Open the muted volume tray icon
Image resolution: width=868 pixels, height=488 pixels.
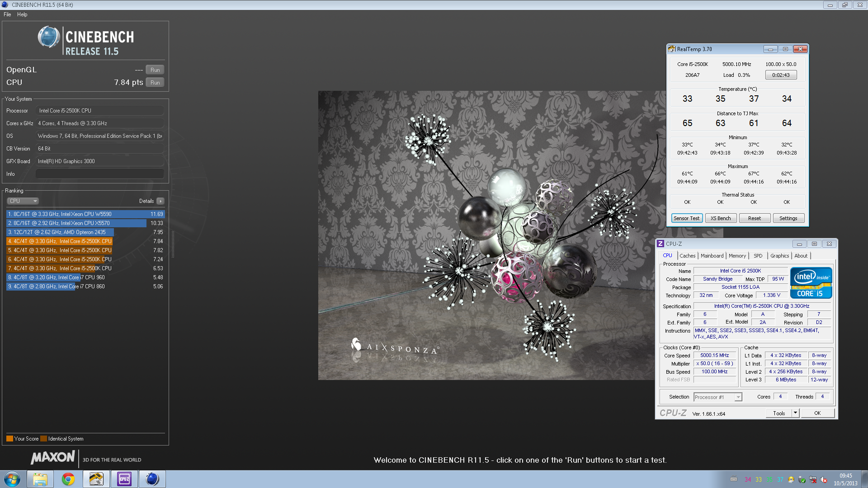click(824, 479)
